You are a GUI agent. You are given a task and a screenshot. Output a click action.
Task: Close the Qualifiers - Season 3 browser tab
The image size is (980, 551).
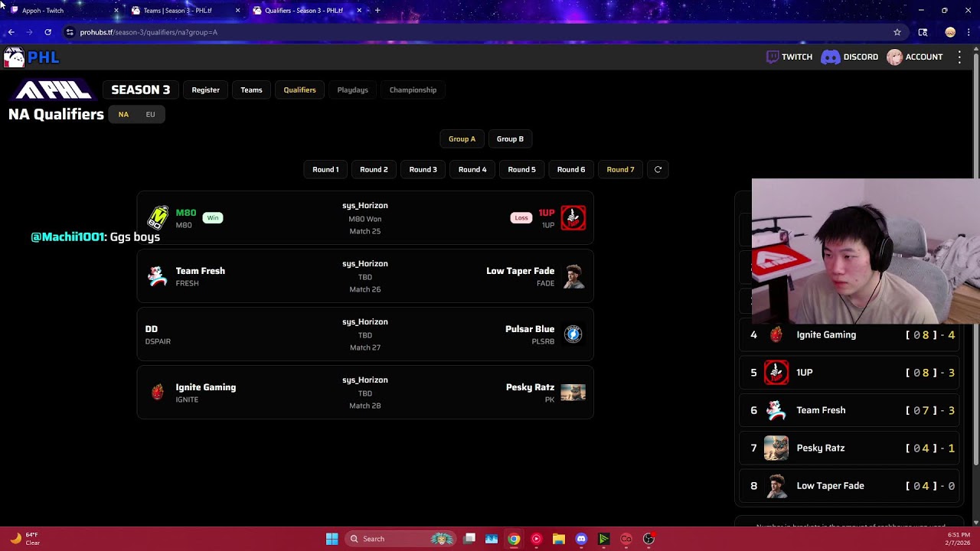(358, 11)
